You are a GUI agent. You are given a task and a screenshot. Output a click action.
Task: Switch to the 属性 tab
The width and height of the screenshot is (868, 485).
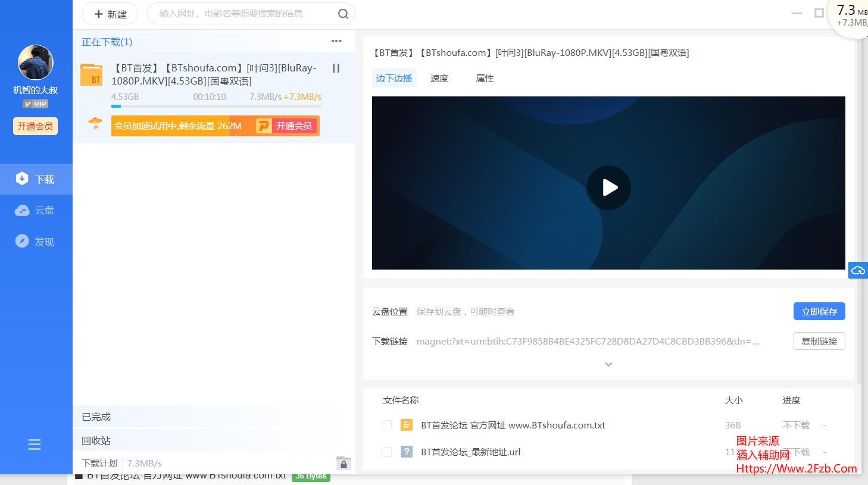485,78
